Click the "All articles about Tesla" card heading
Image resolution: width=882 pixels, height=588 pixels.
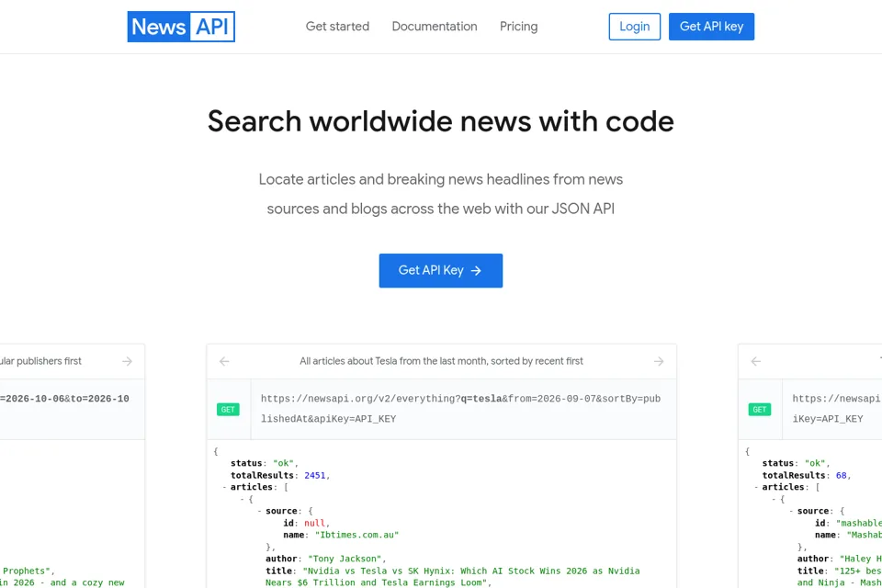[441, 361]
